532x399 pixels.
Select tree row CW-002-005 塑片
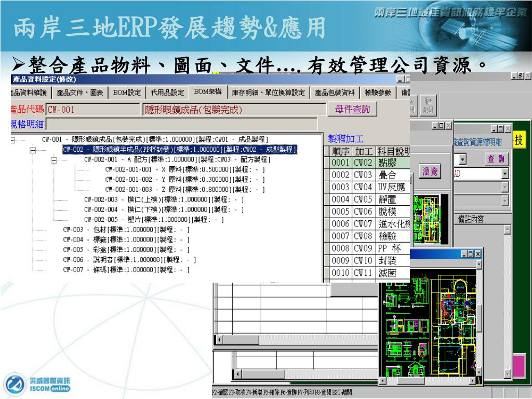tap(154, 220)
